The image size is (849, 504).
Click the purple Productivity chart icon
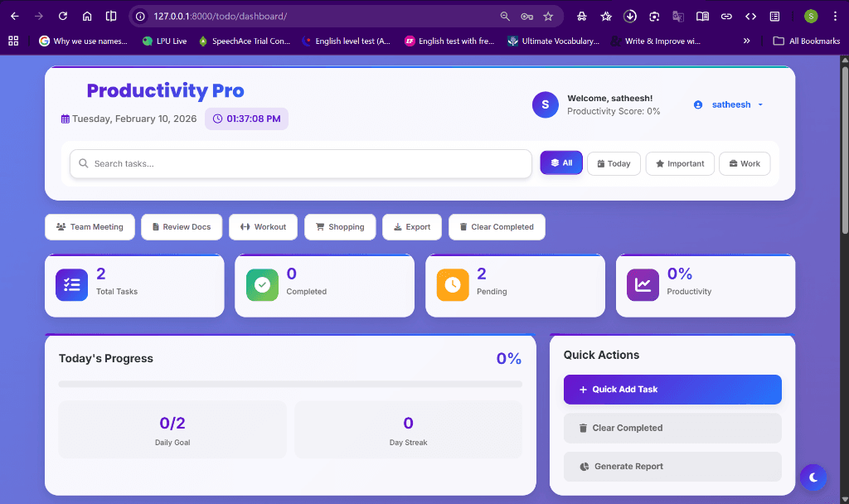tap(643, 284)
